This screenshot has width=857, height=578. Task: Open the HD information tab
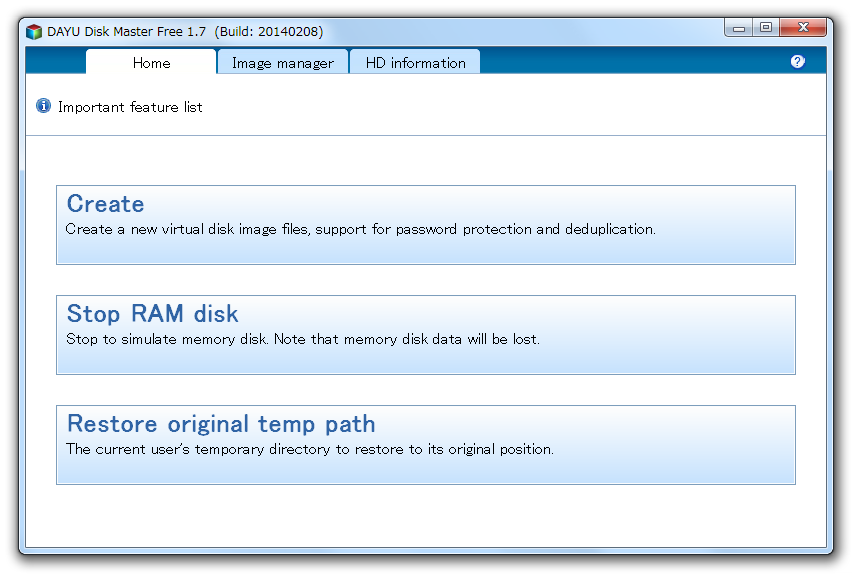click(415, 62)
